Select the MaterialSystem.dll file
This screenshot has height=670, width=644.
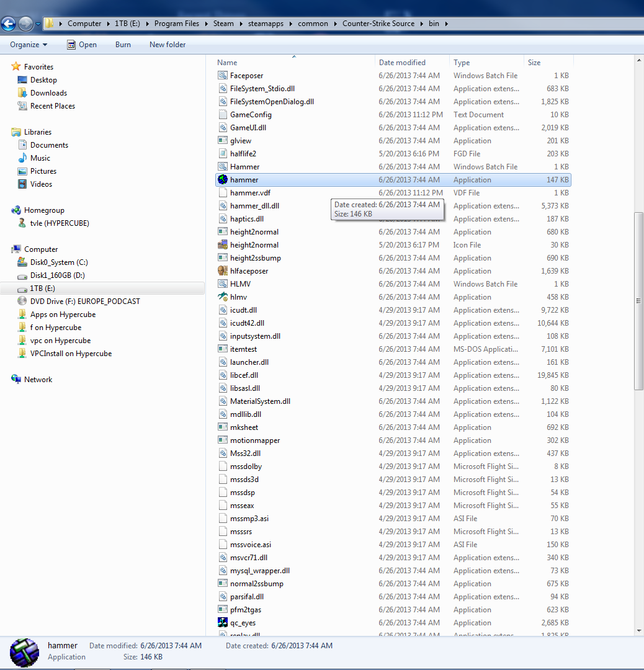pyautogui.click(x=393, y=401)
